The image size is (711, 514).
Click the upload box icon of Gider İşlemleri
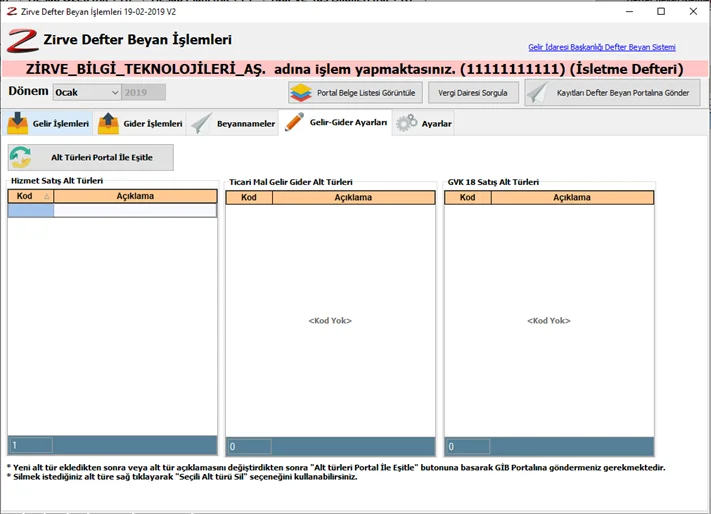(x=108, y=123)
